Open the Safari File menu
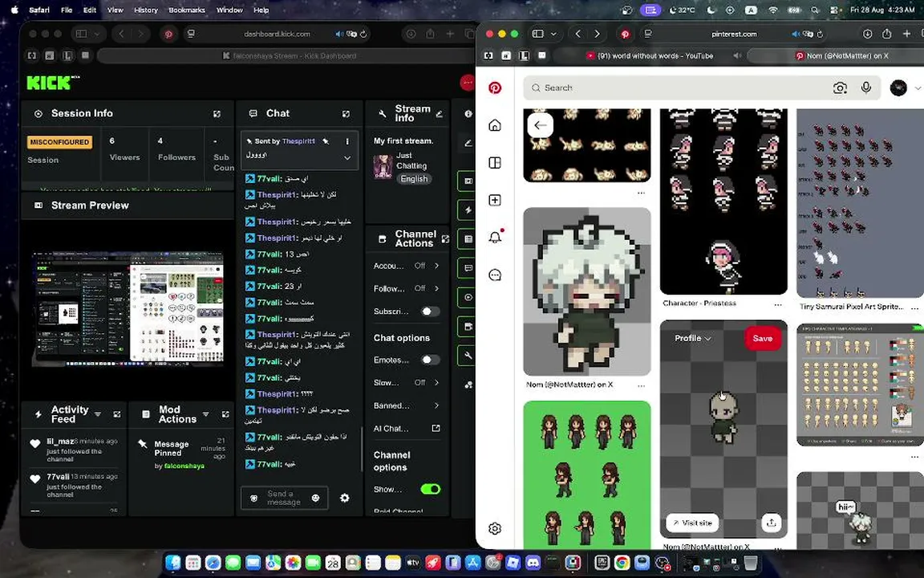Screen dimensions: 924x578 tap(67, 10)
